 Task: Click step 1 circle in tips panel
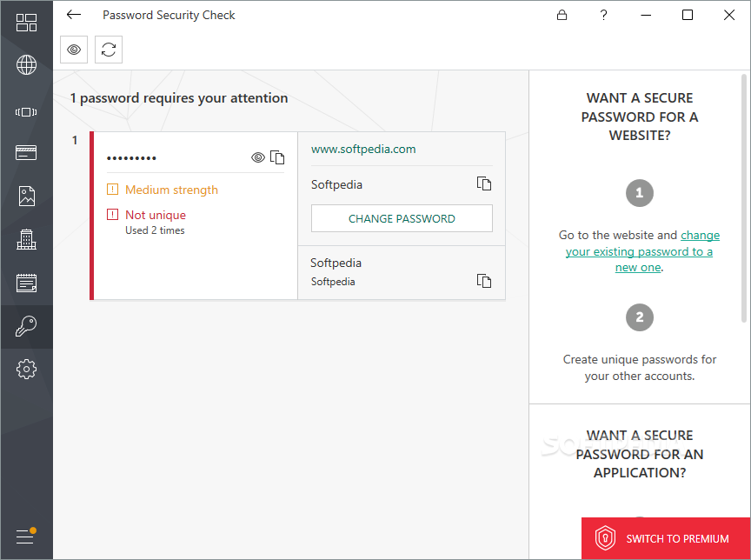(x=640, y=193)
